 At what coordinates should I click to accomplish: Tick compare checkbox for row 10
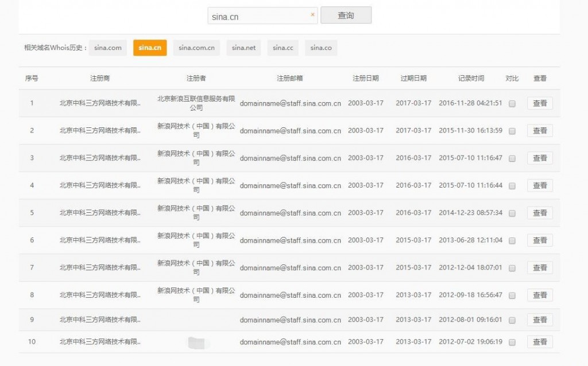[x=512, y=342]
